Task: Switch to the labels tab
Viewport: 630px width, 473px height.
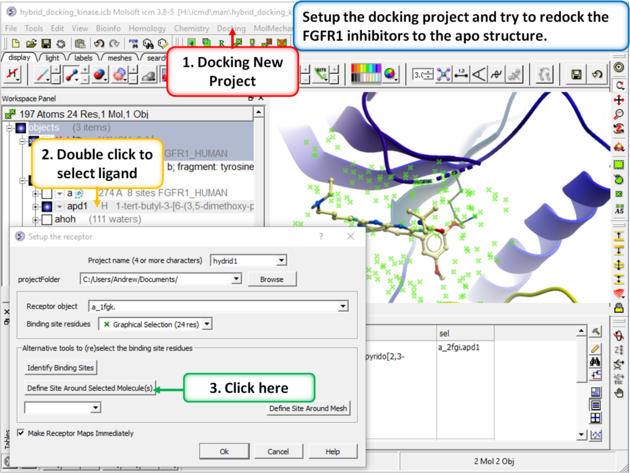Action: pos(83,58)
